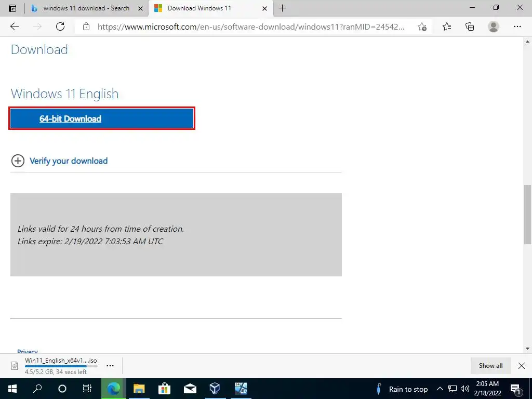
Task: Click the scrollbar down arrow
Action: pos(527,349)
